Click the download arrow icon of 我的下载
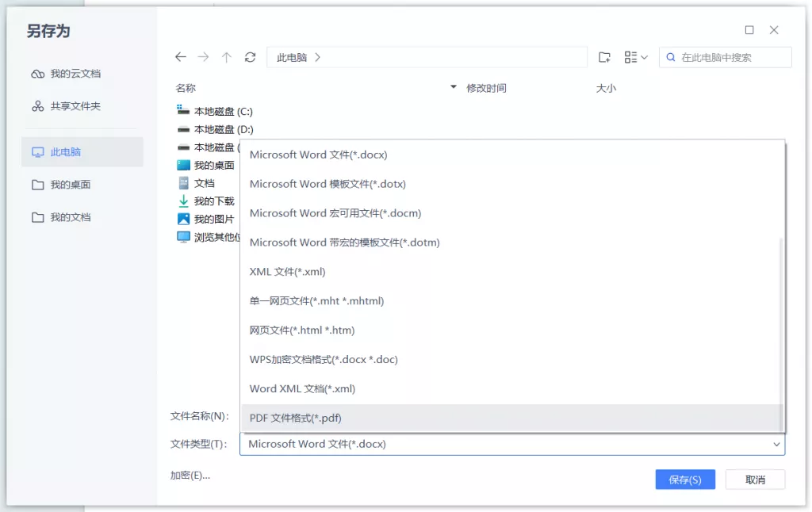The width and height of the screenshot is (812, 512). tap(183, 201)
